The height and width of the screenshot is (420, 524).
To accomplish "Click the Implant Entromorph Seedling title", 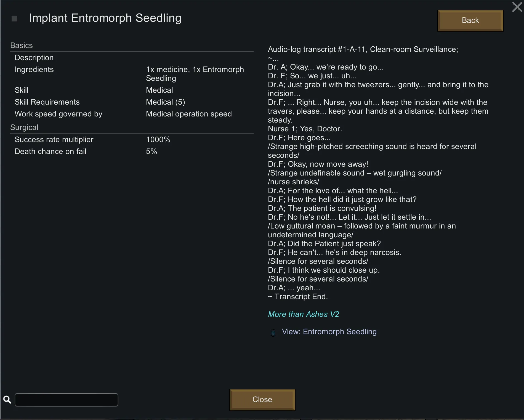I will (x=105, y=18).
